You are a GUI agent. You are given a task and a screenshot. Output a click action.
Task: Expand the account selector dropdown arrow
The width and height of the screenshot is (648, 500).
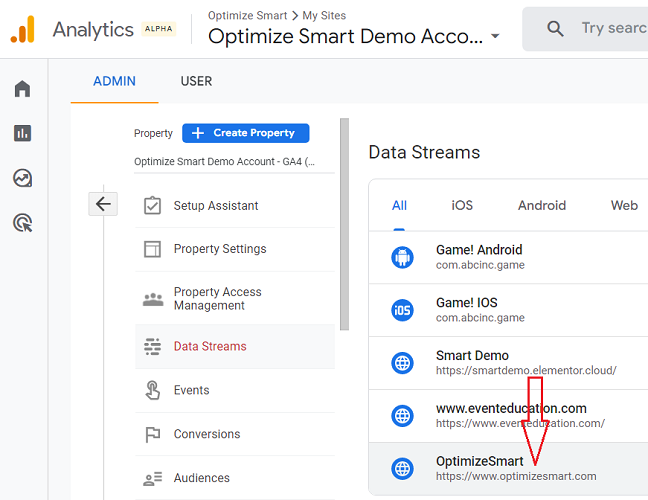pos(495,36)
